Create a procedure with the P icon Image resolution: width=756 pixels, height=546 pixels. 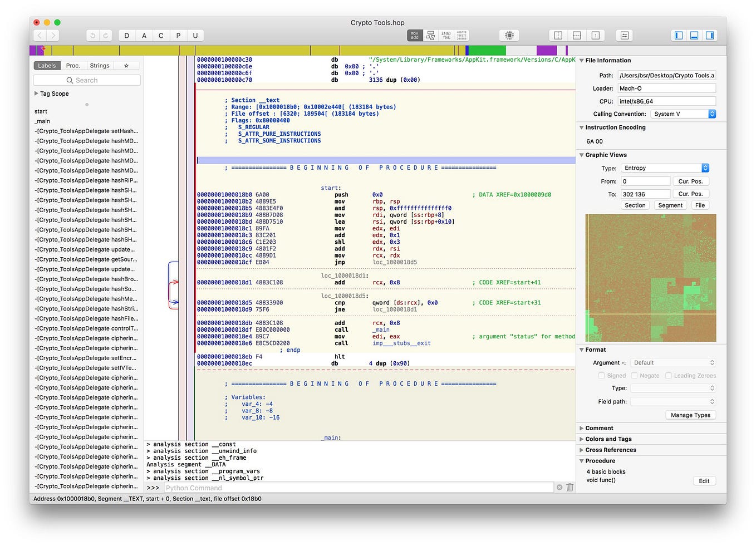pyautogui.click(x=178, y=35)
